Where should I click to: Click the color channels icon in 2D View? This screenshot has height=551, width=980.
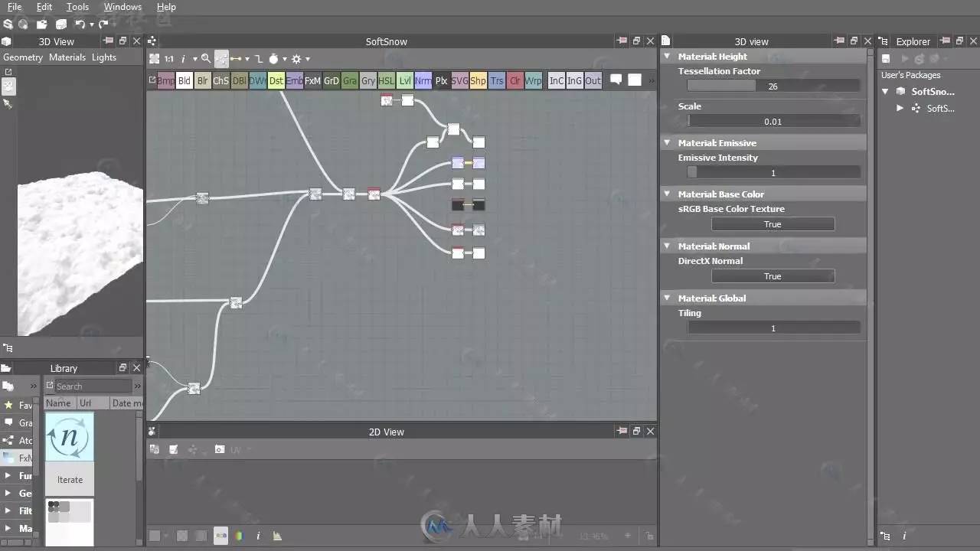point(239,536)
